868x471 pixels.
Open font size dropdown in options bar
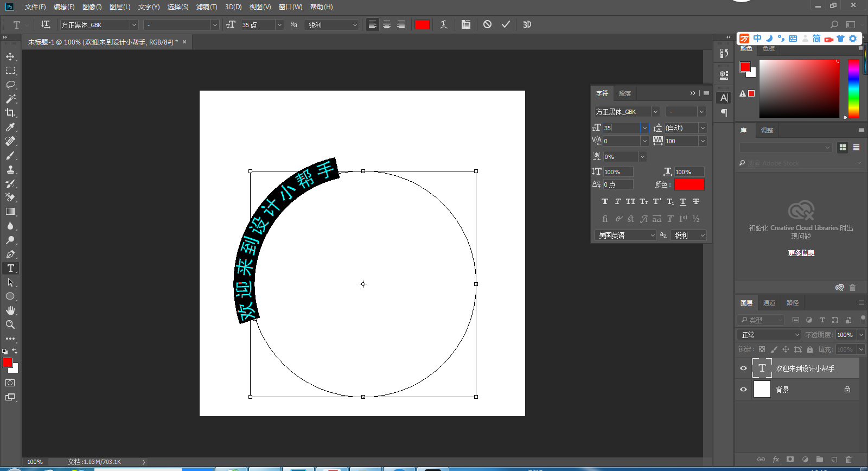279,25
